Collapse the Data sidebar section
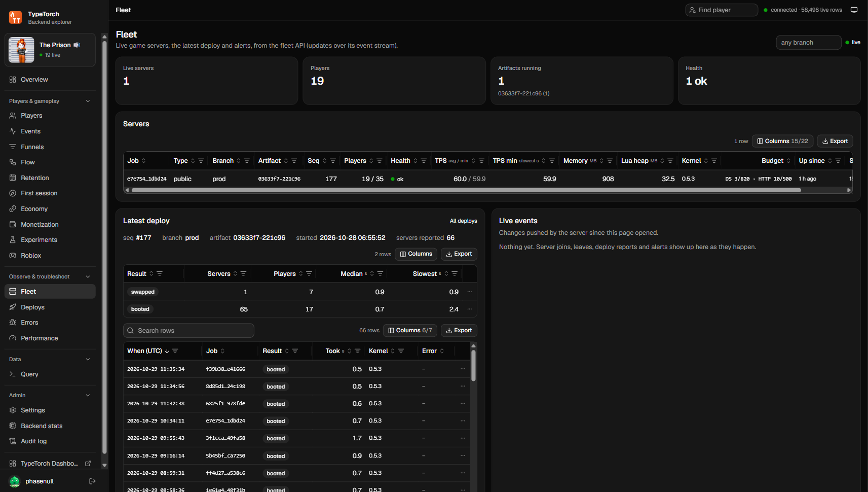 88,360
